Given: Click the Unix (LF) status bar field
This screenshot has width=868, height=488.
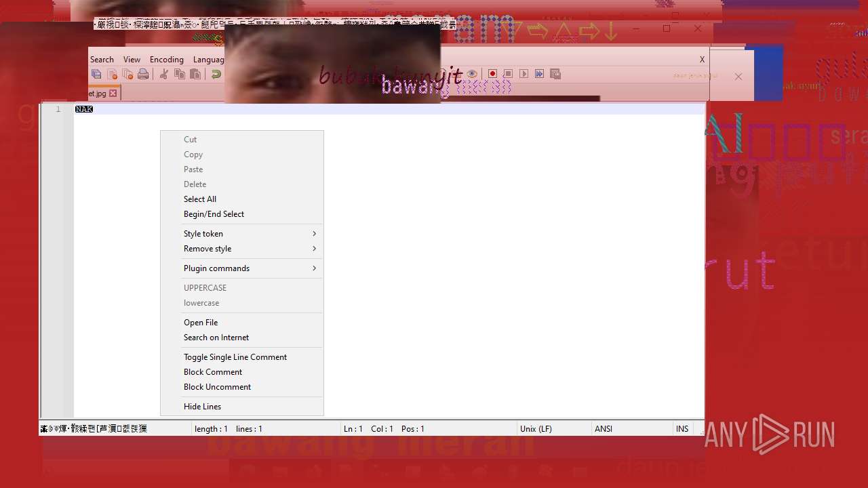Looking at the screenshot, I should pyautogui.click(x=553, y=429).
